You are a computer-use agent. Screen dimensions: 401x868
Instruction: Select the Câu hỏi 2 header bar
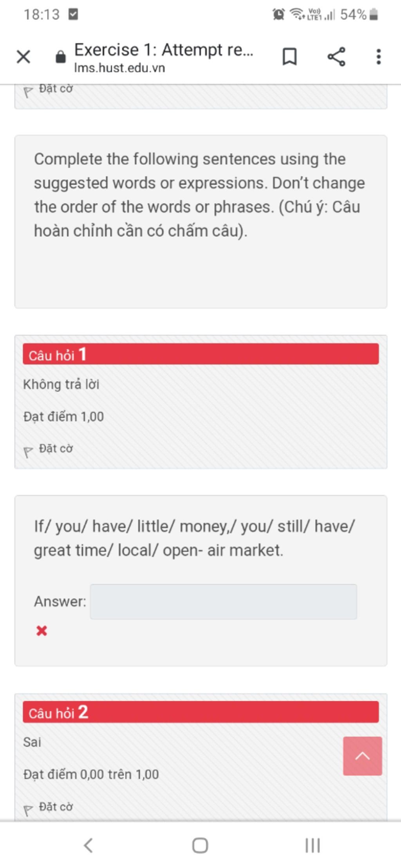(200, 712)
